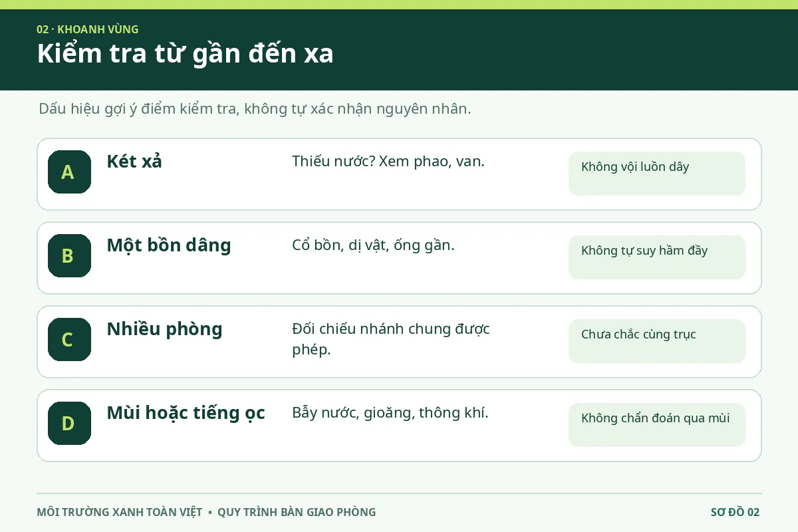
Task: Click 'Bẫy nước, gioăng, thông khí.' text
Action: (x=390, y=413)
